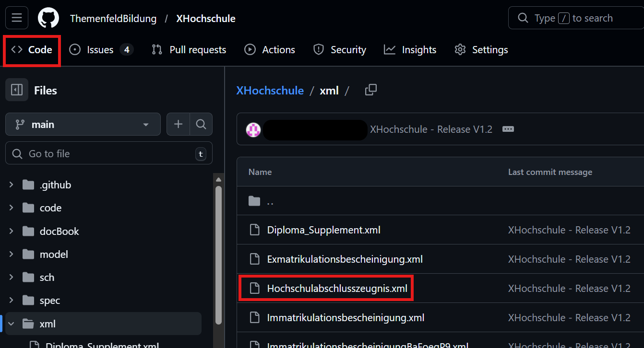Click the GitHub logo icon
This screenshot has width=644, height=348.
click(x=48, y=18)
